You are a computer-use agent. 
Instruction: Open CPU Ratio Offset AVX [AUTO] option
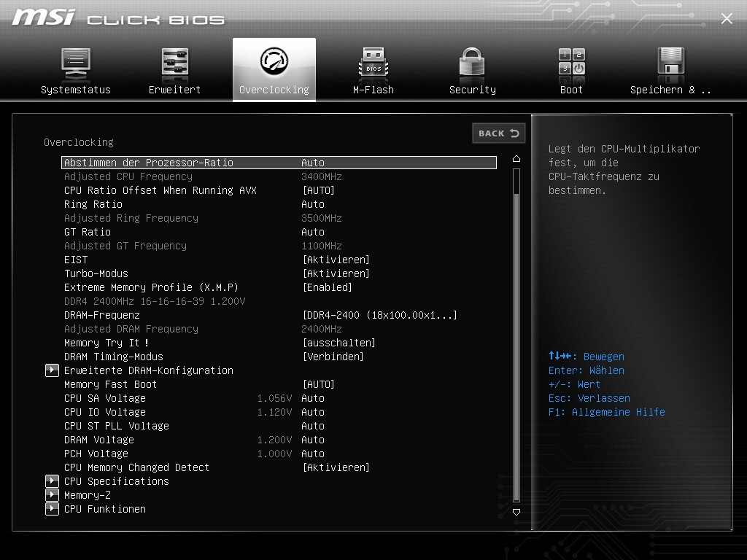click(x=318, y=190)
